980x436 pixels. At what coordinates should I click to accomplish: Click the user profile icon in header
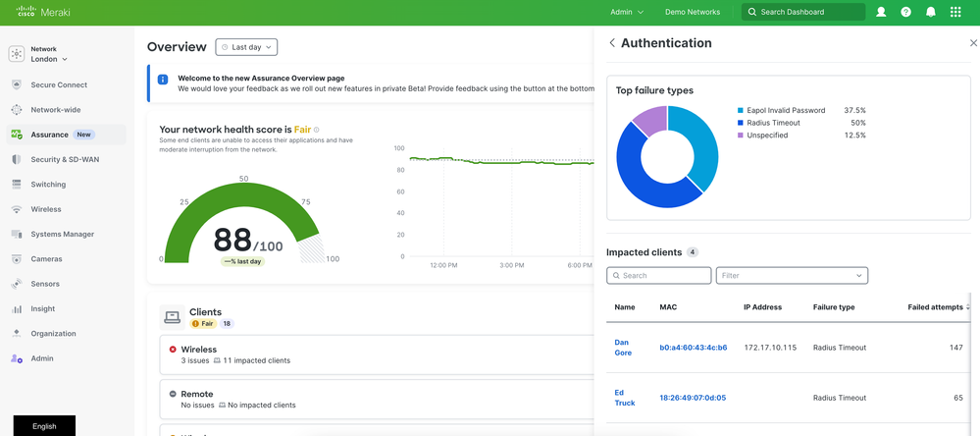click(881, 12)
